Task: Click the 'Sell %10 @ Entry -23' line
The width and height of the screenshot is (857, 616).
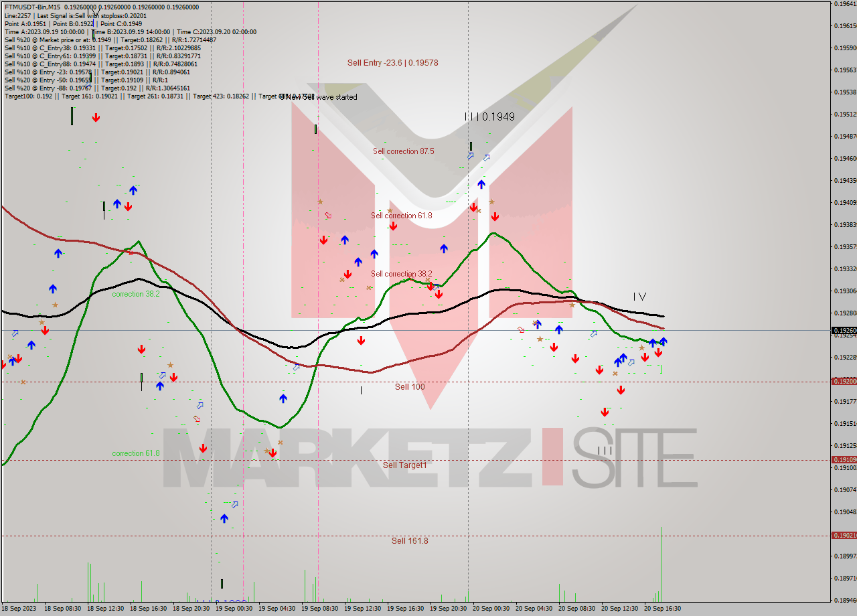Action: coord(97,72)
